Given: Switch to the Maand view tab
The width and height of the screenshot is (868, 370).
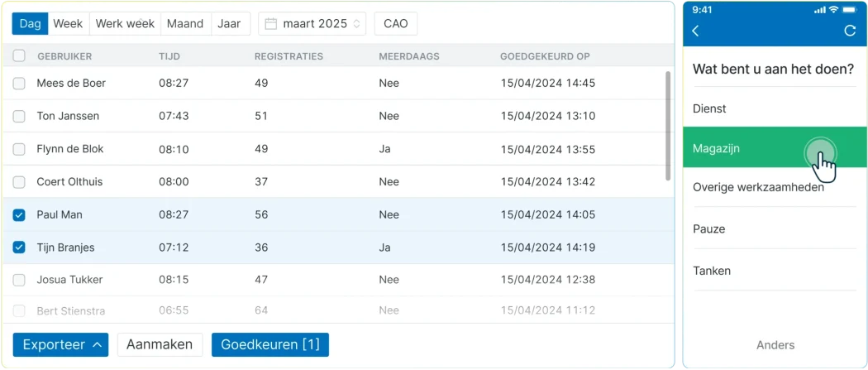Looking at the screenshot, I should tap(185, 24).
